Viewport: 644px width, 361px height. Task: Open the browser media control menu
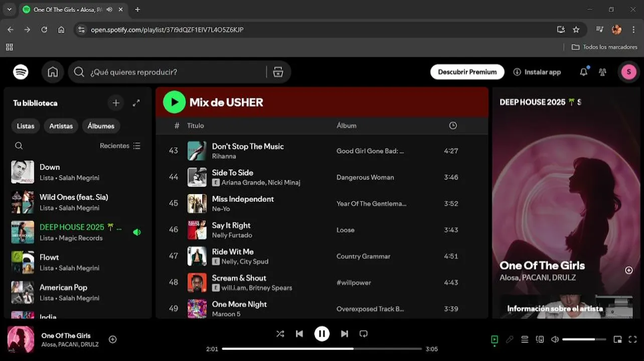(599, 30)
